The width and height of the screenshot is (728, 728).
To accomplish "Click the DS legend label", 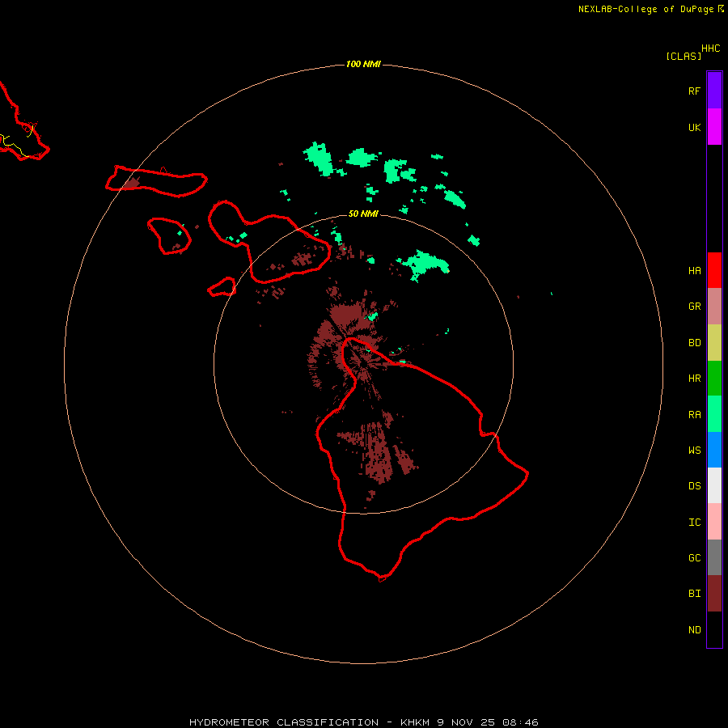I will 694,486.
